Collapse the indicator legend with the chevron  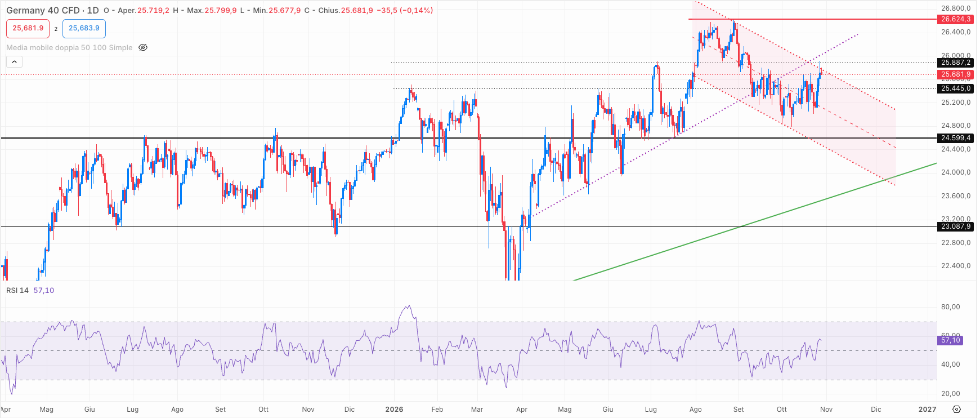(14, 62)
